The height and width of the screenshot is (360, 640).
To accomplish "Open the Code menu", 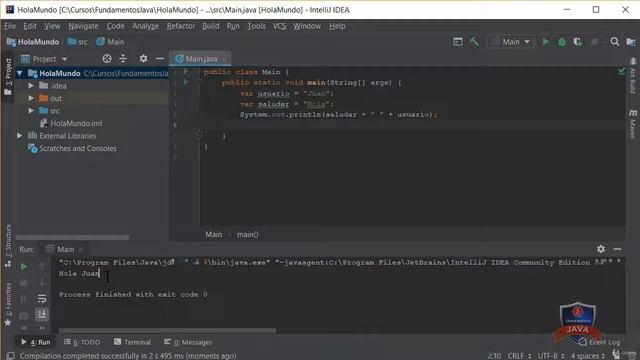I will (116, 26).
